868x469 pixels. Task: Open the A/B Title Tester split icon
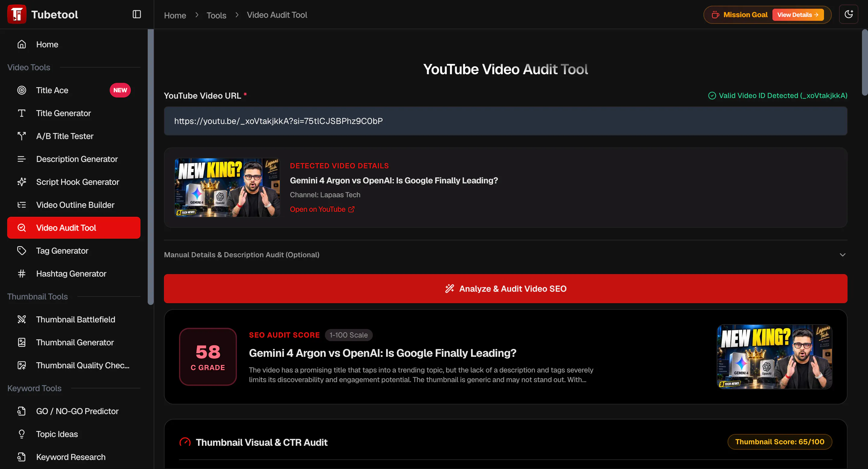coord(22,136)
